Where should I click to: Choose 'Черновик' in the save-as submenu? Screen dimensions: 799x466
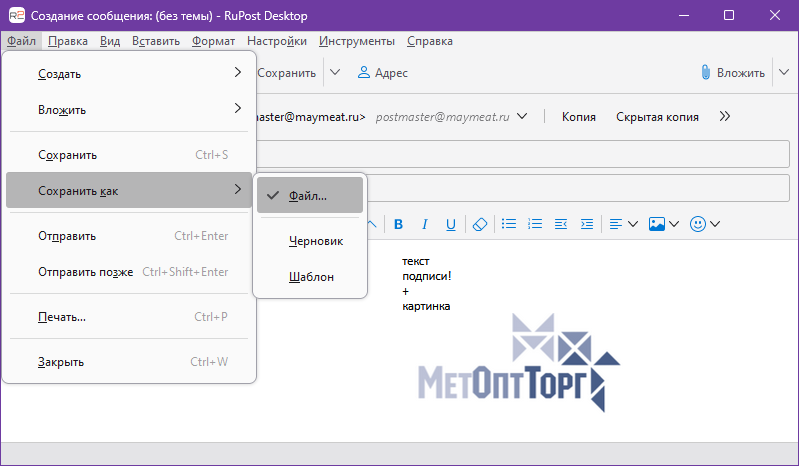[x=315, y=241]
